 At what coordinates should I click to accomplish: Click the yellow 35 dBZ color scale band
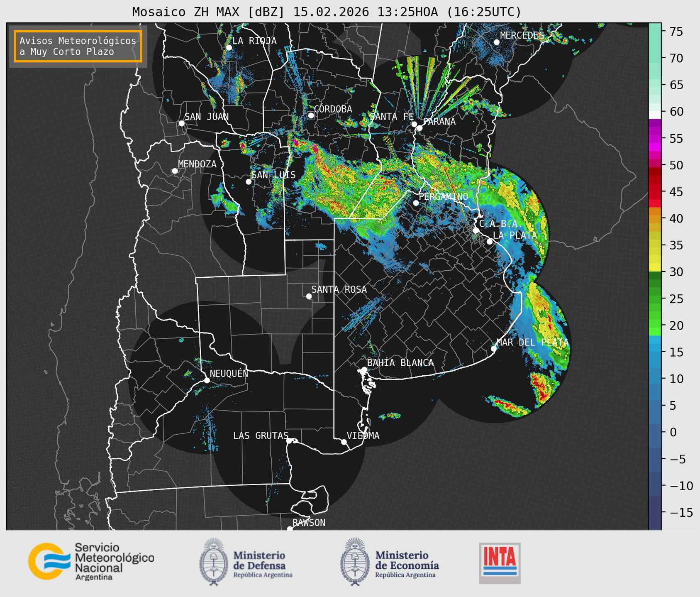655,245
